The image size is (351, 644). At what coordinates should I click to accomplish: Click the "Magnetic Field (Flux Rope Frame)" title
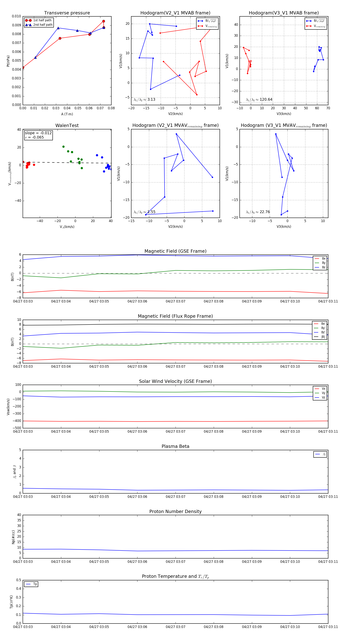175,316
